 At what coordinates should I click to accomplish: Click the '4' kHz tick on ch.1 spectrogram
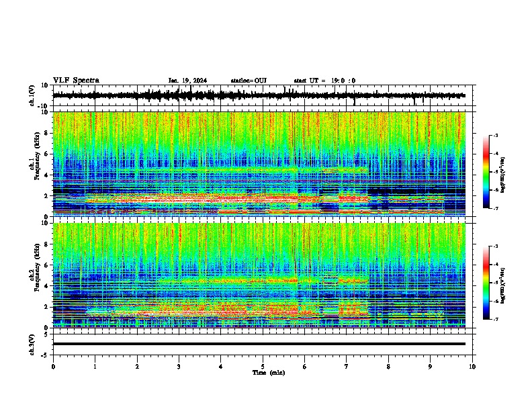tap(46, 175)
